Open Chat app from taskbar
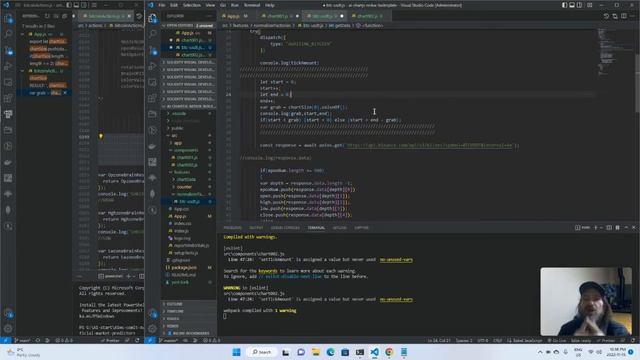The image size is (640, 360). pos(301,352)
